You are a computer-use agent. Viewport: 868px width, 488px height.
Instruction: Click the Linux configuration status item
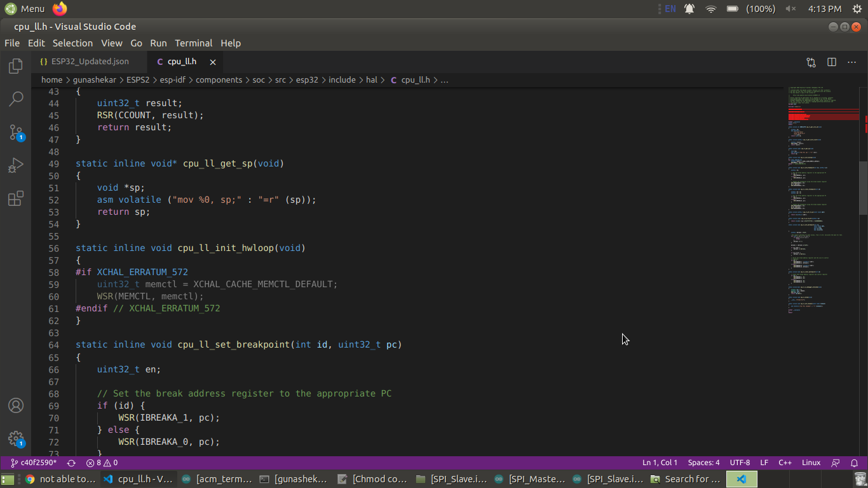811,463
